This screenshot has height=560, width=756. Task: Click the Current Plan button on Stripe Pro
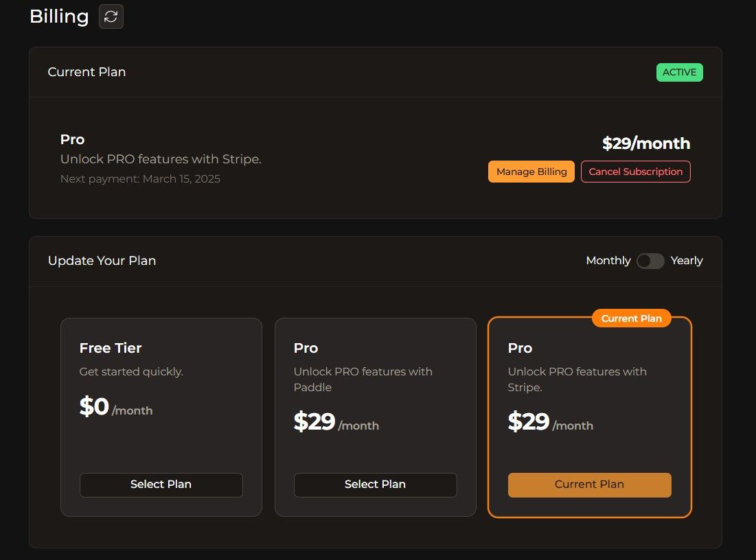coord(589,484)
